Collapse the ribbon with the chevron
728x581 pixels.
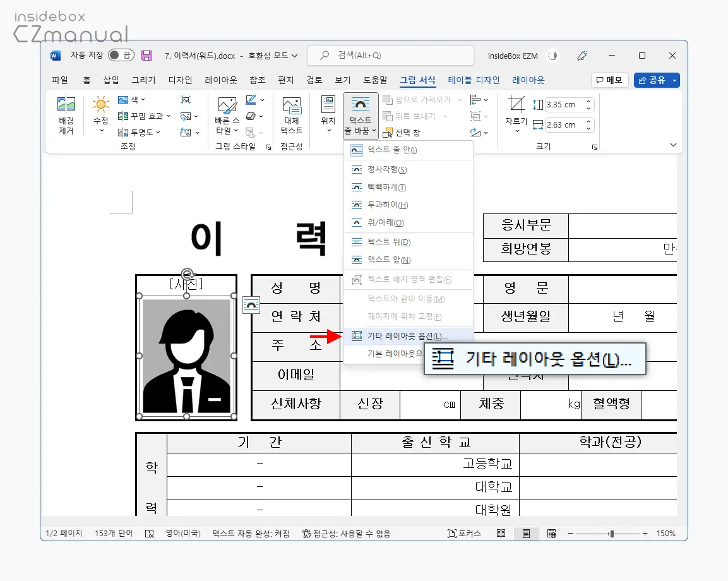pyautogui.click(x=673, y=145)
